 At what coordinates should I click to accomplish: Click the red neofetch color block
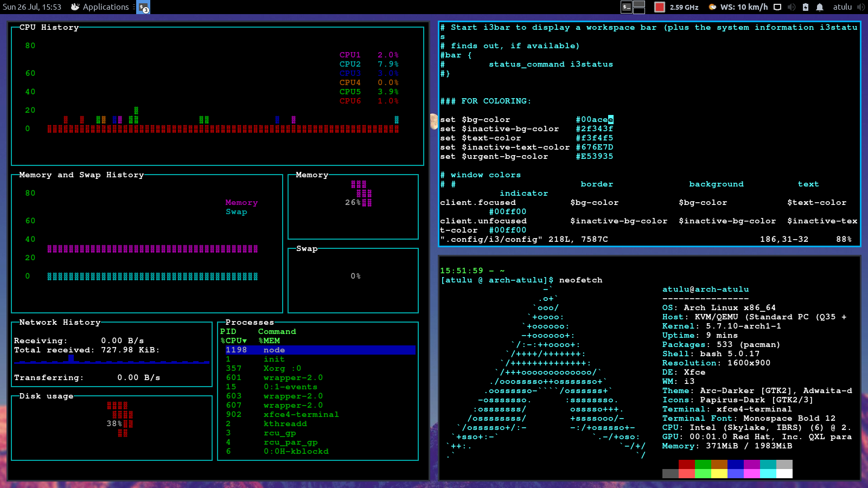pyautogui.click(x=687, y=464)
